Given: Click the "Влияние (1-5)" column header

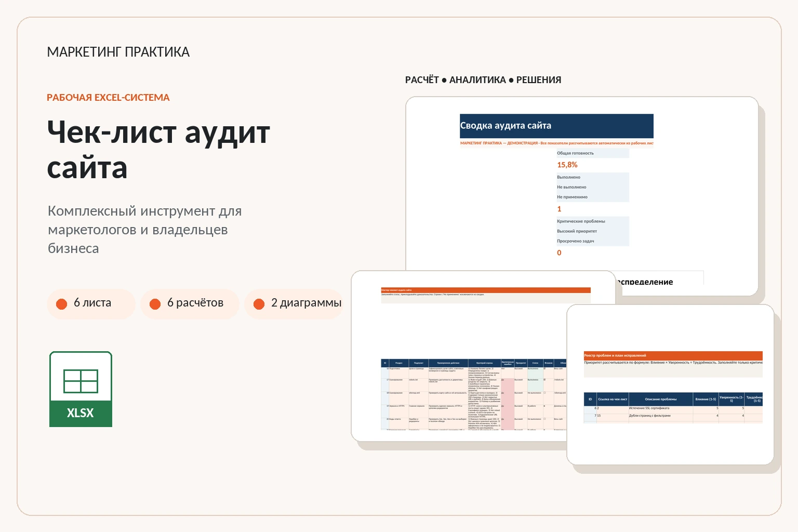Looking at the screenshot, I should 706,399.
